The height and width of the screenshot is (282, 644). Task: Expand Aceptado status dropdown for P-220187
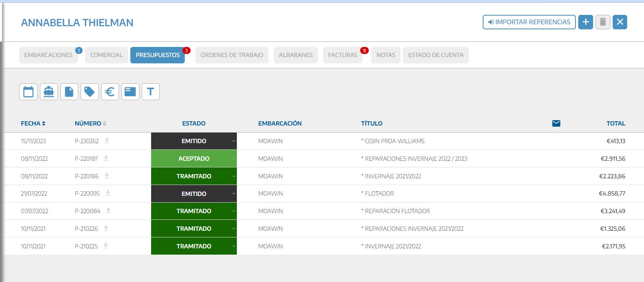(x=233, y=159)
